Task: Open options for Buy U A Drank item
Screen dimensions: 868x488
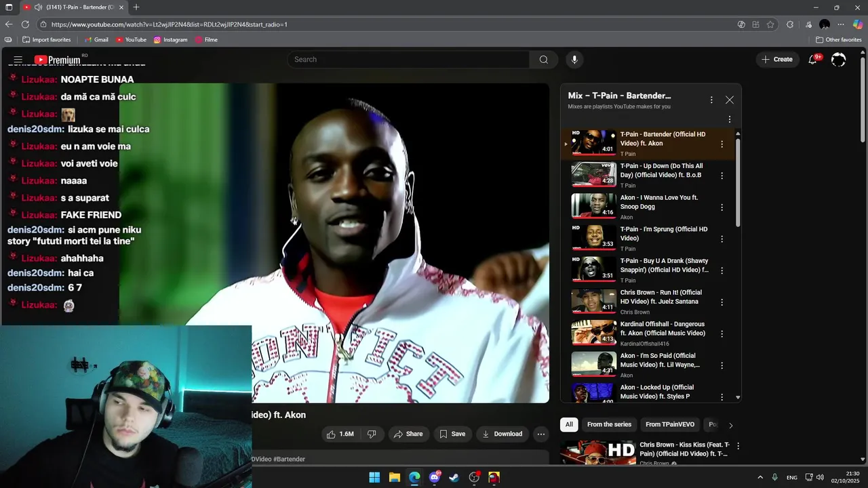Action: coord(722,270)
